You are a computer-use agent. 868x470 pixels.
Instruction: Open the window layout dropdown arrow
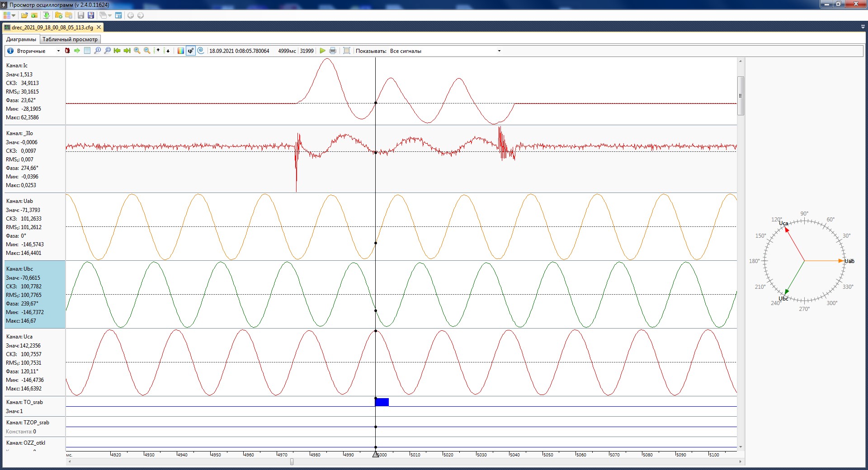pyautogui.click(x=110, y=15)
